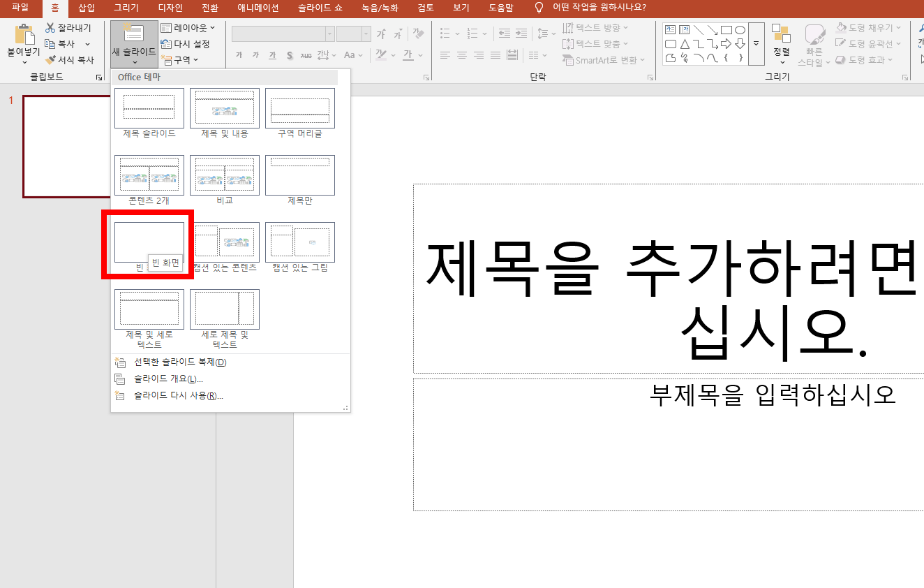Click the Paste (붙여넣기) clipboard icon
This screenshot has width=924, height=588.
coord(24,34)
